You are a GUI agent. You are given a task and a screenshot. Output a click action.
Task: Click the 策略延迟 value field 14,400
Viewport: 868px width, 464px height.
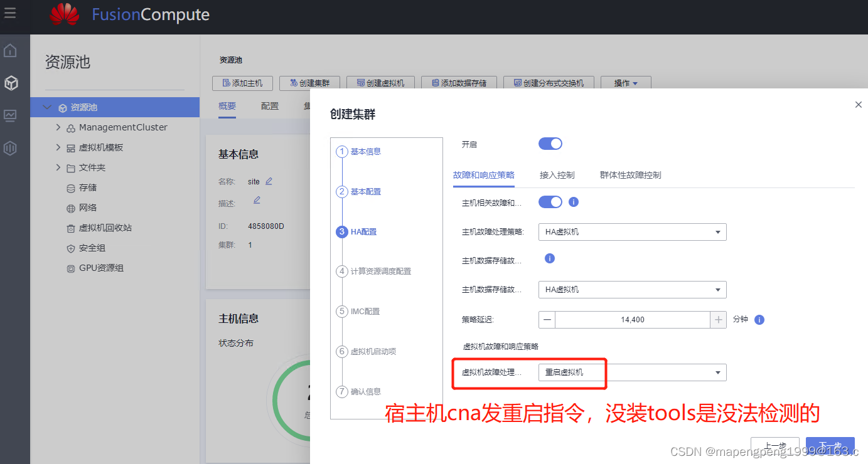[633, 320]
